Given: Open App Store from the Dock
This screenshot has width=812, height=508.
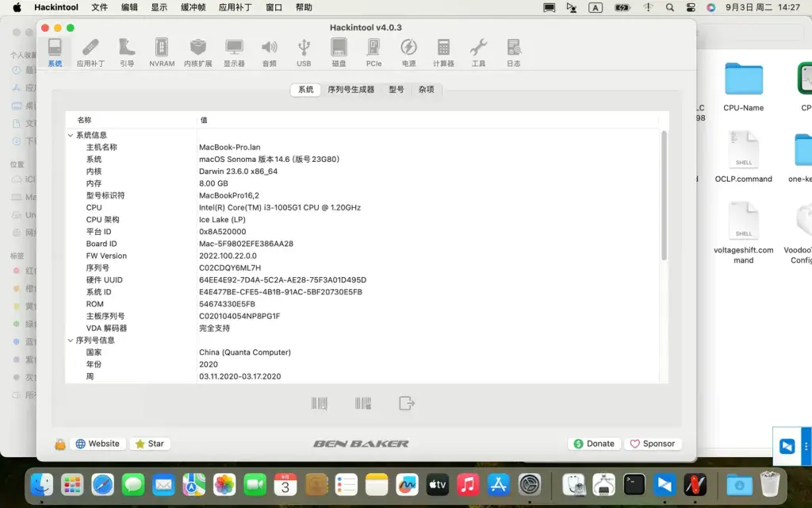Looking at the screenshot, I should 498,485.
